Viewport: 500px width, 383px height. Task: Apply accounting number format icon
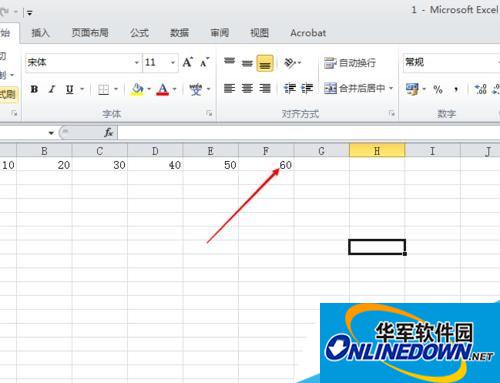click(x=412, y=89)
